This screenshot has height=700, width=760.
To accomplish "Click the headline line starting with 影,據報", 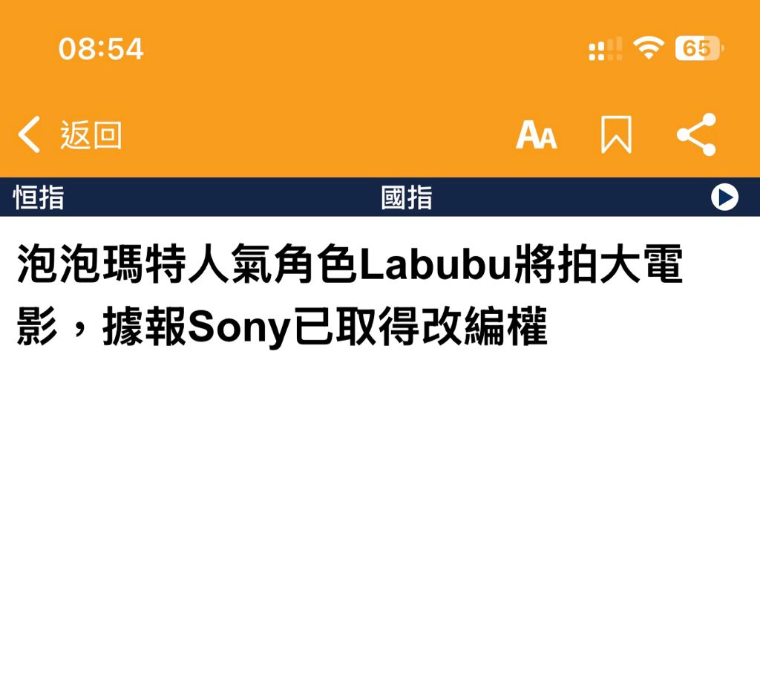I will tap(282, 327).
